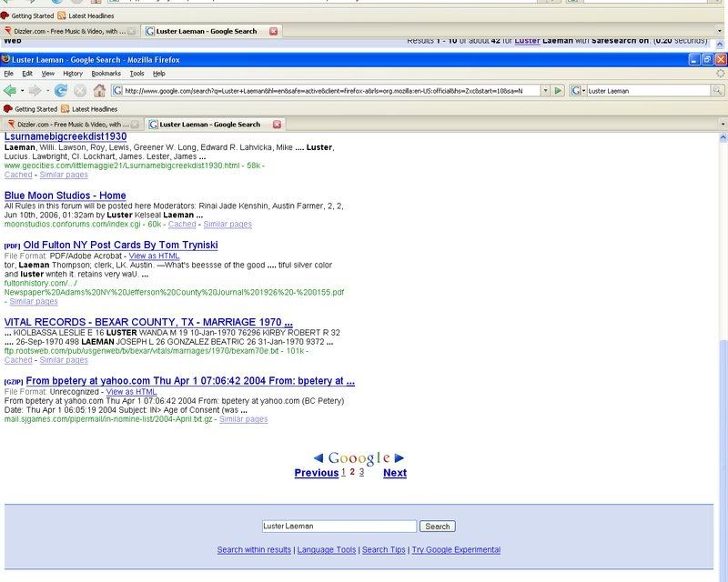728x582 pixels.
Task: Open the 'From bpetery at yahoo.com' GZIP result
Action: [x=190, y=381]
